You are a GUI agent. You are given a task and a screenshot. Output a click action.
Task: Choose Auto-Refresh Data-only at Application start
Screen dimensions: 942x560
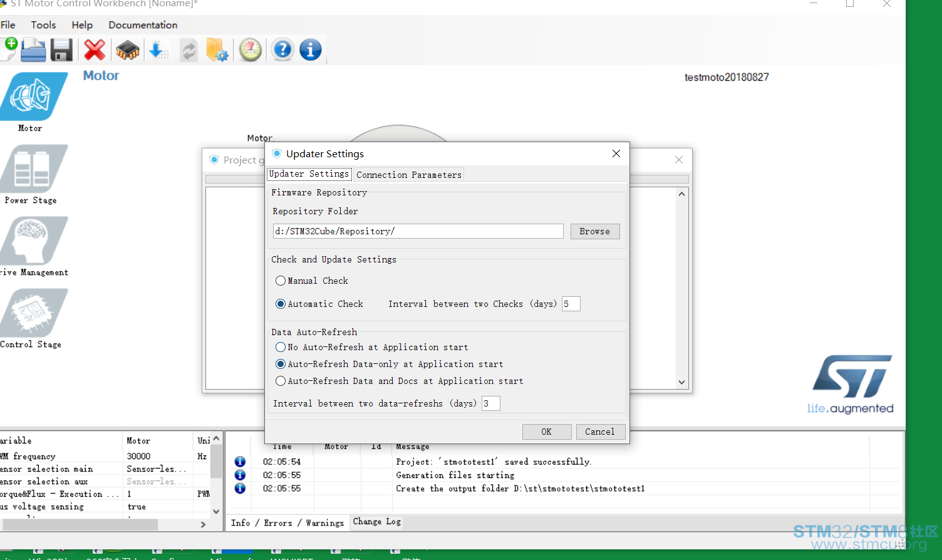[x=281, y=364]
